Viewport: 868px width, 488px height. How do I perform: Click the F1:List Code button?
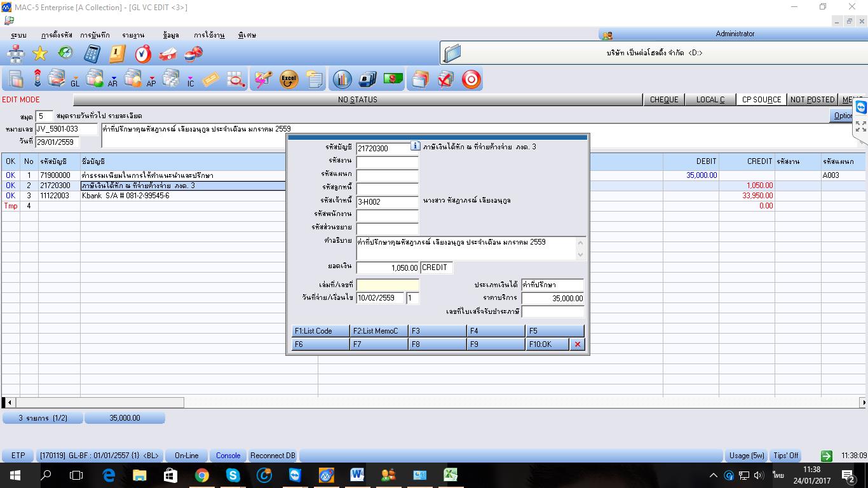pos(320,331)
